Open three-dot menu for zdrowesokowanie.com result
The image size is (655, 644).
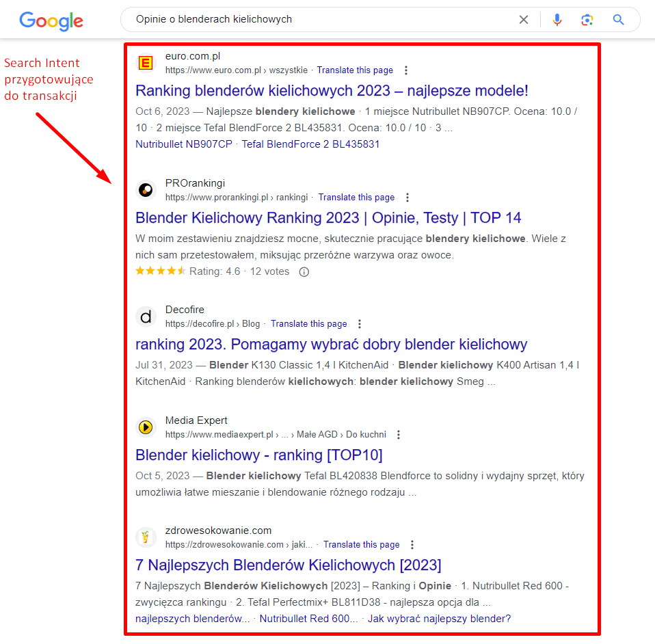[x=412, y=545]
